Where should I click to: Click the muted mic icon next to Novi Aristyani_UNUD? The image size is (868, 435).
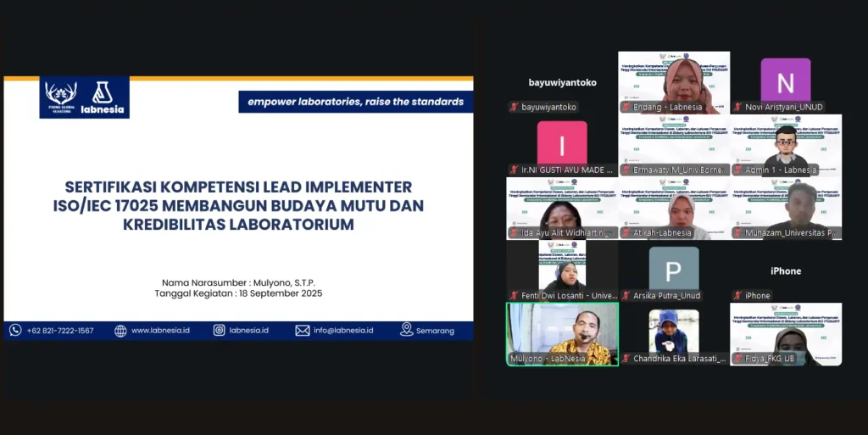click(x=737, y=108)
